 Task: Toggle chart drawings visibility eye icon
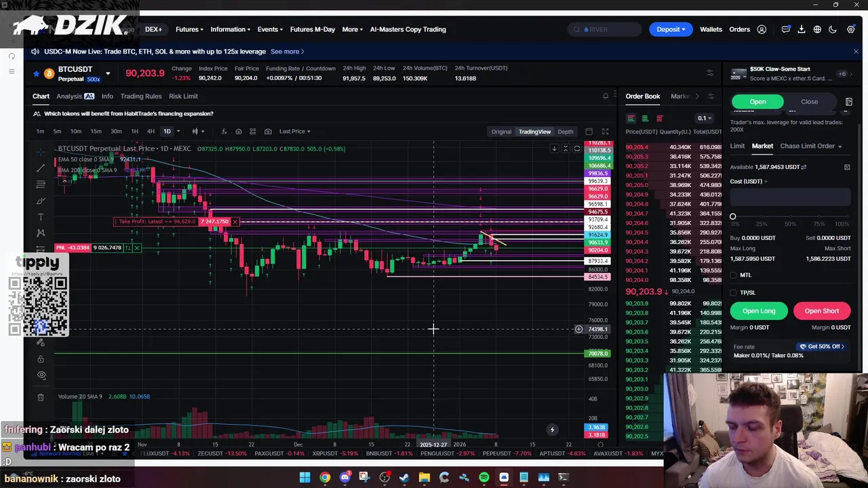click(41, 375)
